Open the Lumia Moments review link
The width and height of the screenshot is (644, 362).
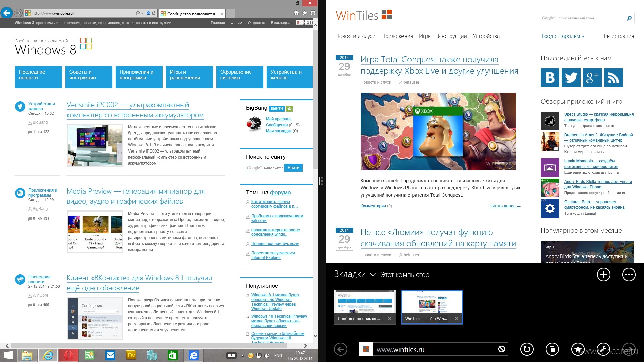pos(591,164)
